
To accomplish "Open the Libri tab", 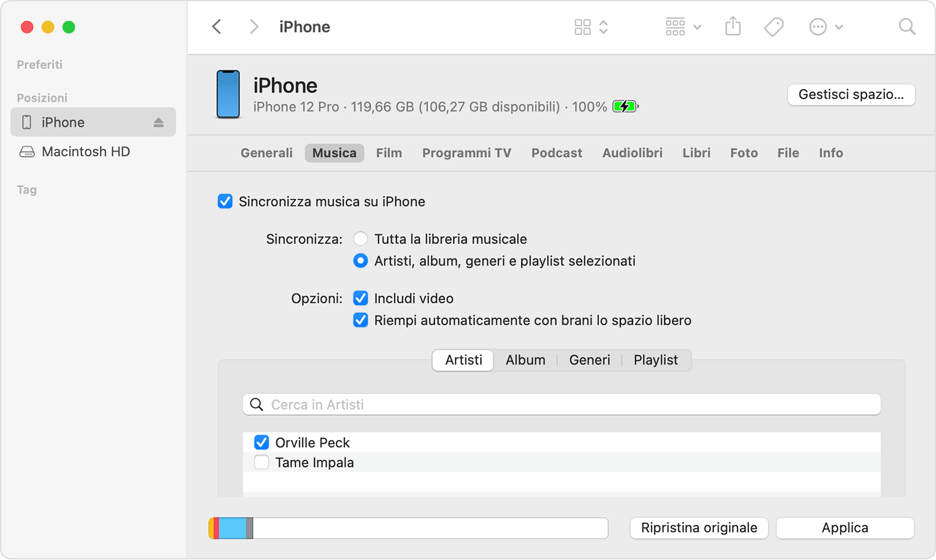I will point(696,153).
